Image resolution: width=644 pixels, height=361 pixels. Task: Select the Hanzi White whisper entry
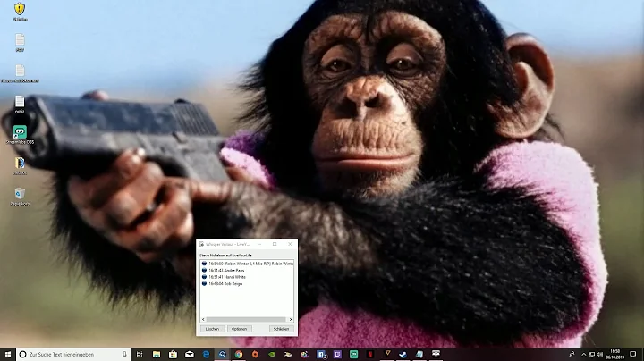(x=224, y=277)
